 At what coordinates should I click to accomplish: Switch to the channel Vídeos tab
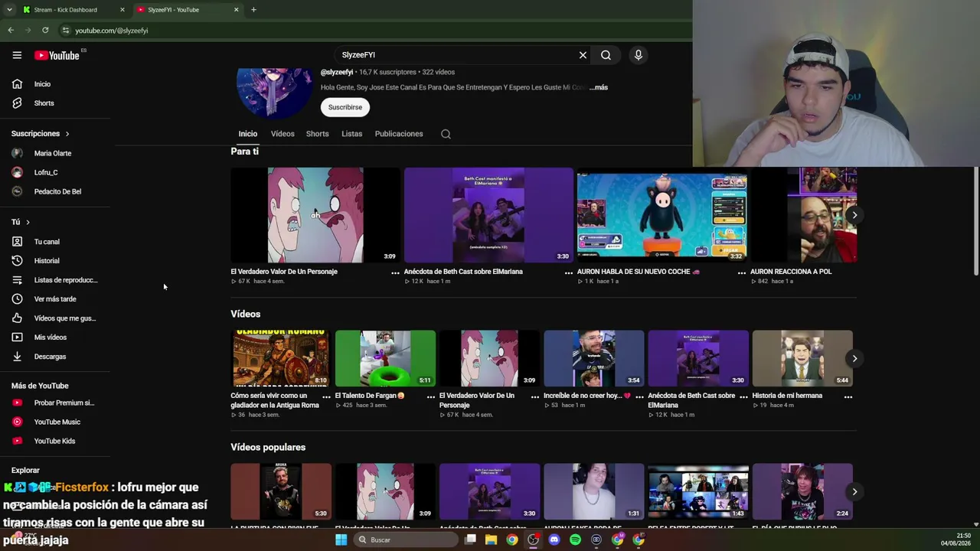[x=283, y=134]
